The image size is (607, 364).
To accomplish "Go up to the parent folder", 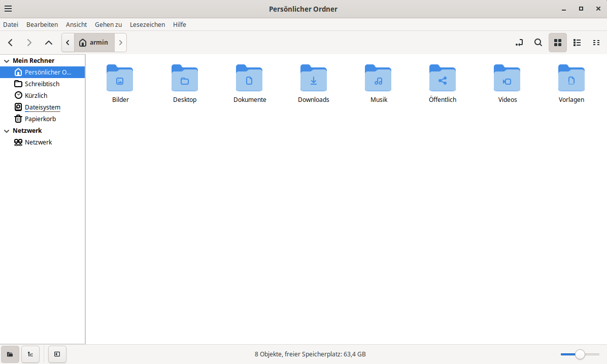I will [49, 43].
